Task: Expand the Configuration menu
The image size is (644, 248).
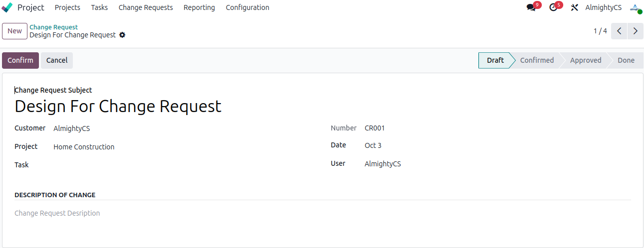Action: [247, 7]
